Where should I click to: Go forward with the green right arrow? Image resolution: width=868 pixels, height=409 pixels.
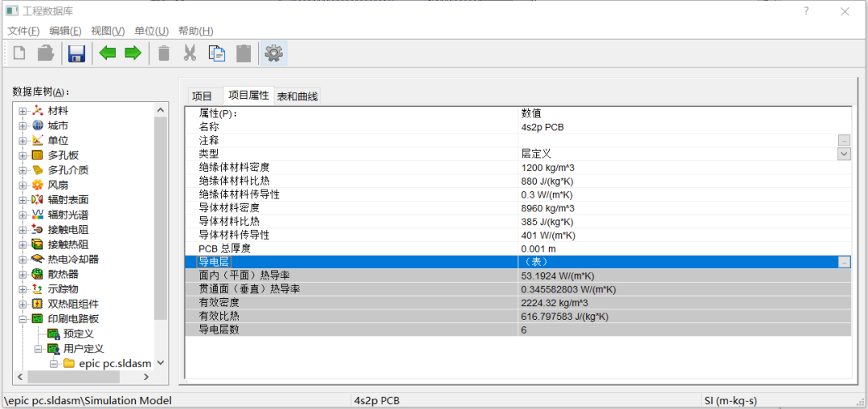point(133,53)
